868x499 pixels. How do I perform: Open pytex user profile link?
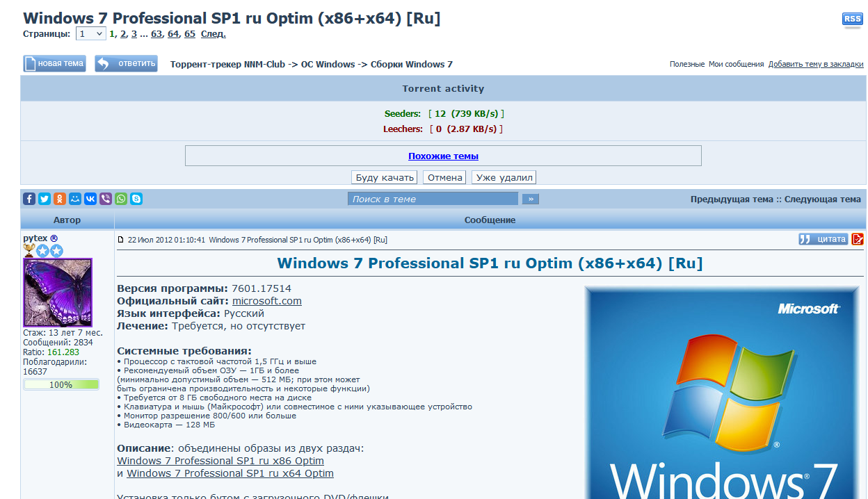tap(35, 238)
